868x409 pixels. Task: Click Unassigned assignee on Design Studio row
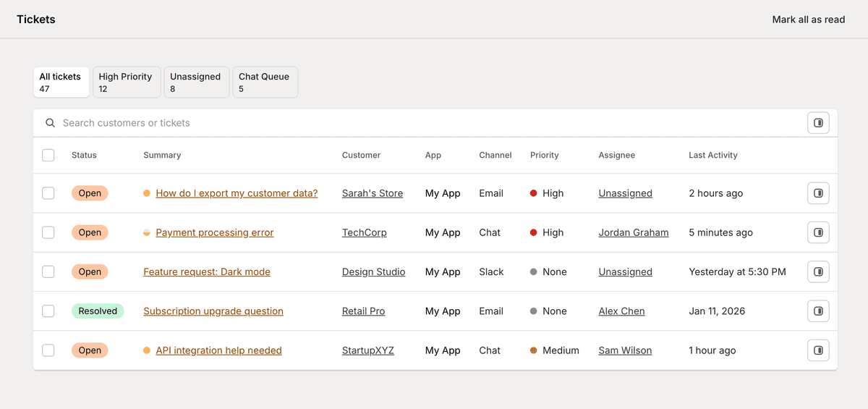pos(626,271)
